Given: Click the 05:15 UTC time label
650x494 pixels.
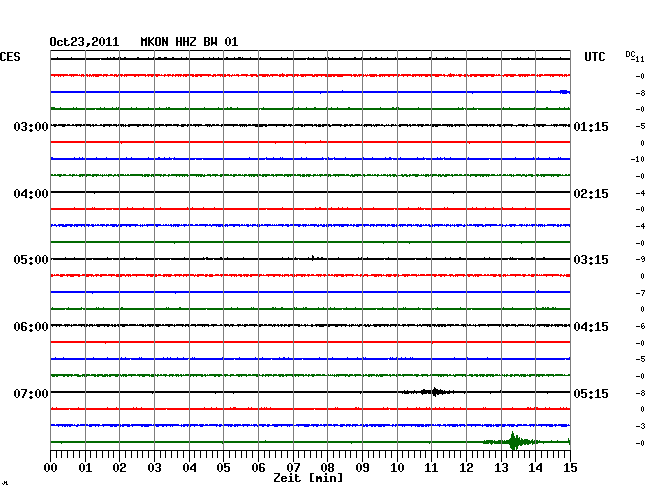Looking at the screenshot, I should point(591,393).
